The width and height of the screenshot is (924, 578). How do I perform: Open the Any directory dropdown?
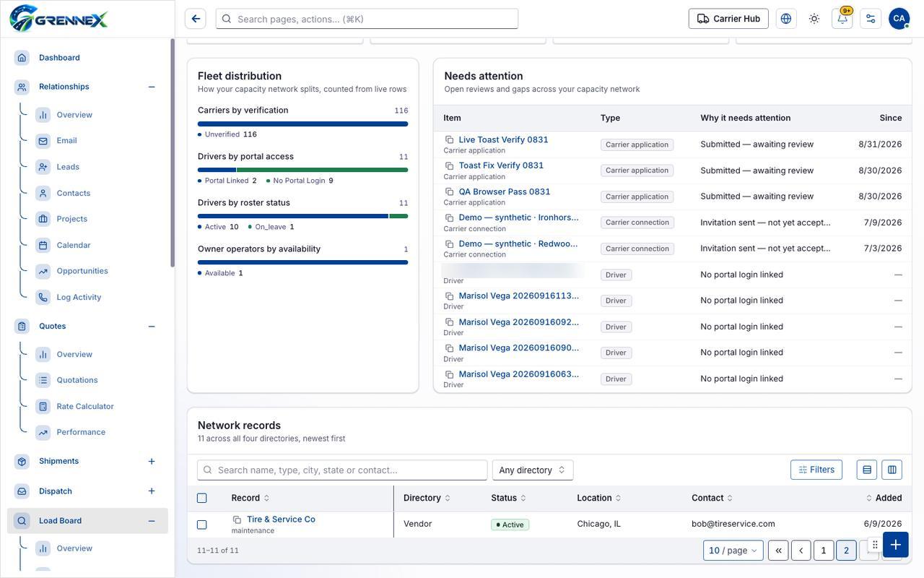click(x=533, y=470)
